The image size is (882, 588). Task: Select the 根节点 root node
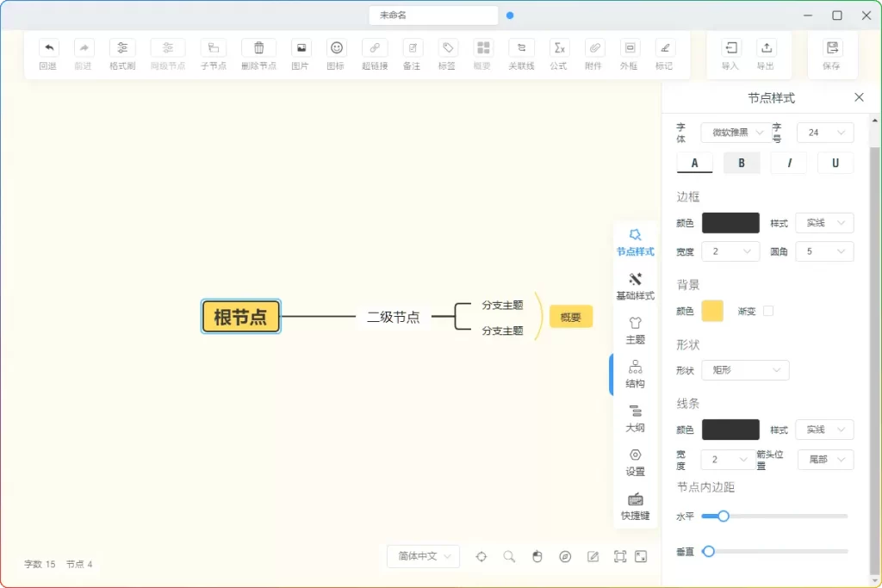tap(241, 317)
